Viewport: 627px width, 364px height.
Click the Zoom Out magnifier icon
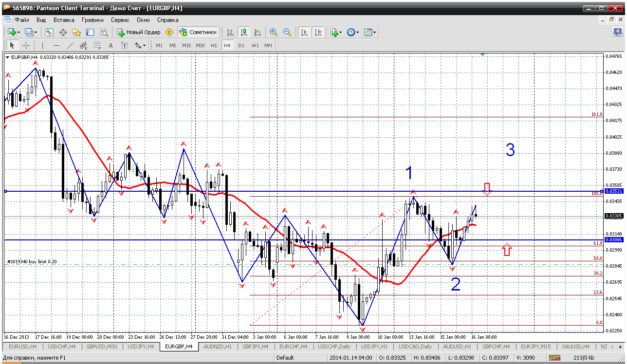(x=287, y=32)
